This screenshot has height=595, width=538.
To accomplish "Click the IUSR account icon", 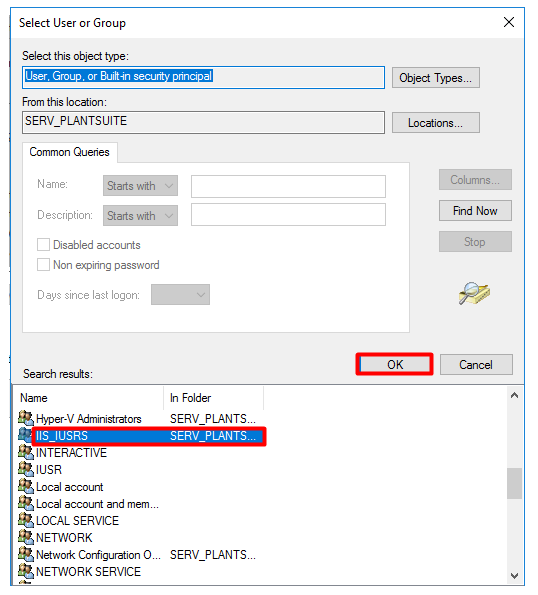I will pos(26,469).
